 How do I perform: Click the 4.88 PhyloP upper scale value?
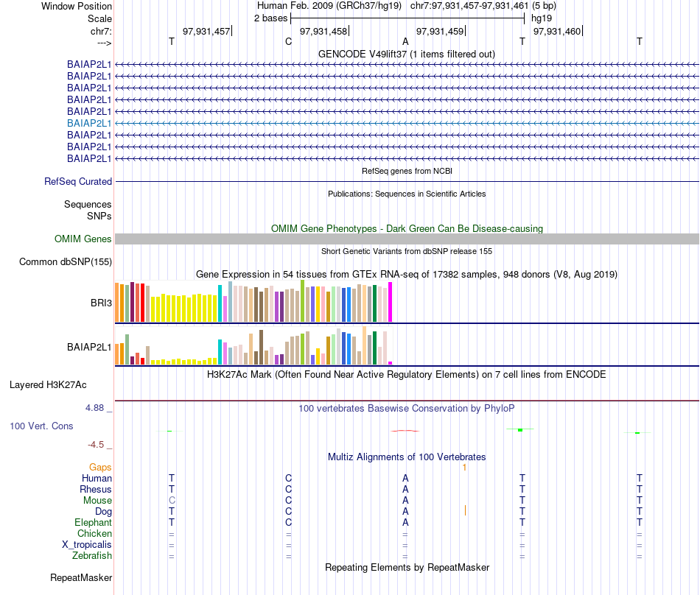(x=94, y=408)
